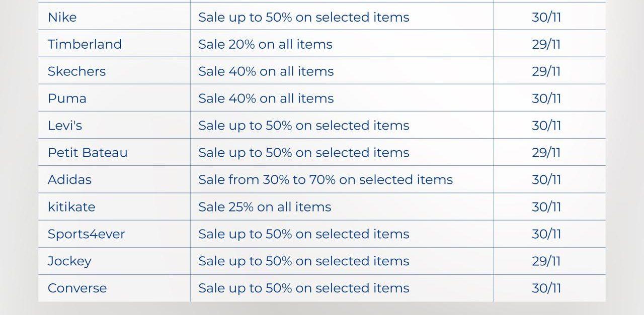Select the Puma brand cell
The height and width of the screenshot is (315, 644).
tap(67, 98)
